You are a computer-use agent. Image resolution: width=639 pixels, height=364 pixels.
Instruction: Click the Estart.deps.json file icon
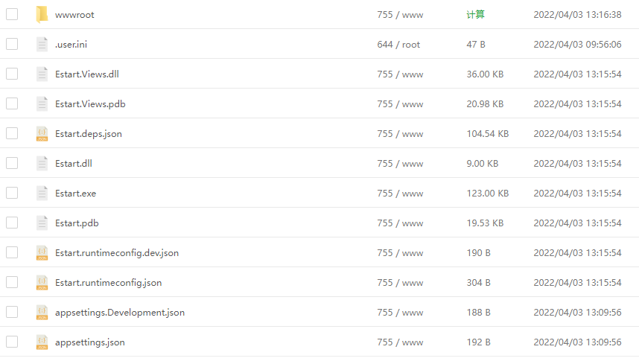[42, 133]
